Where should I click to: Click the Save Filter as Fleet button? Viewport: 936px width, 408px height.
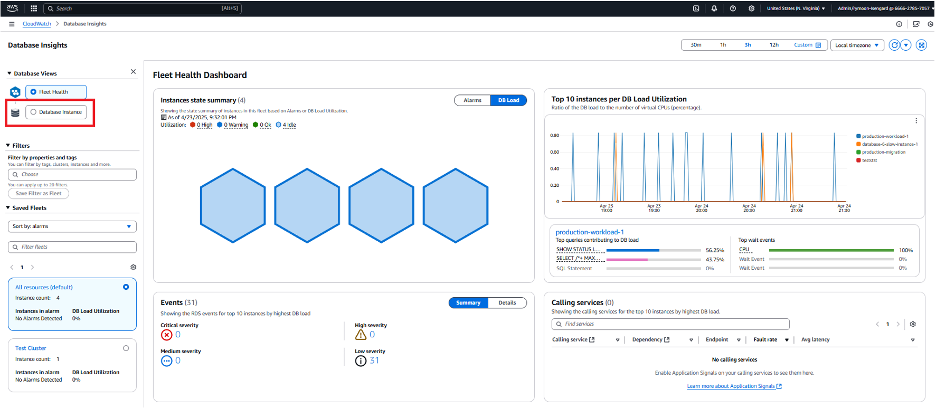39,194
